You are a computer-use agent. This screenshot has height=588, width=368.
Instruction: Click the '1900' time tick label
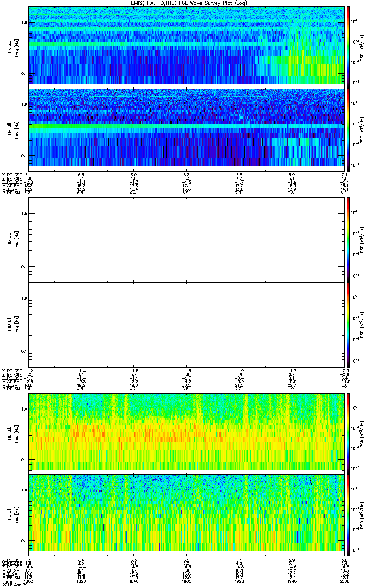[x=186, y=580]
